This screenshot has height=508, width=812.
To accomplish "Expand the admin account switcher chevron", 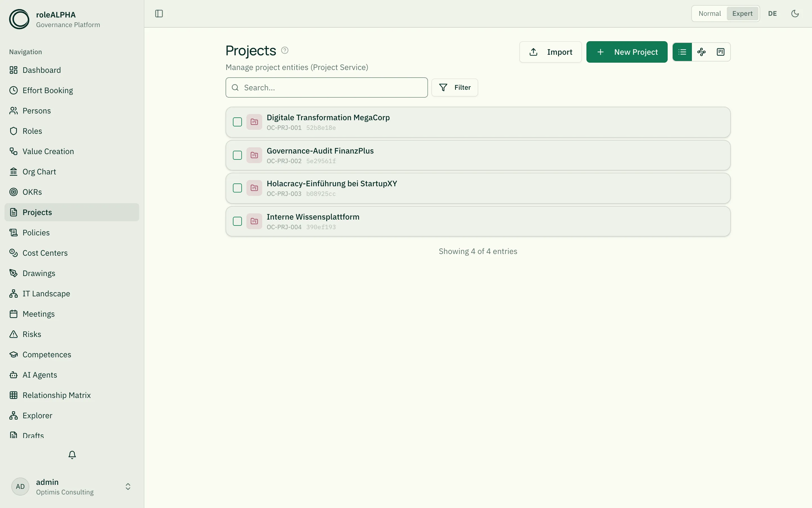I will coord(128,487).
